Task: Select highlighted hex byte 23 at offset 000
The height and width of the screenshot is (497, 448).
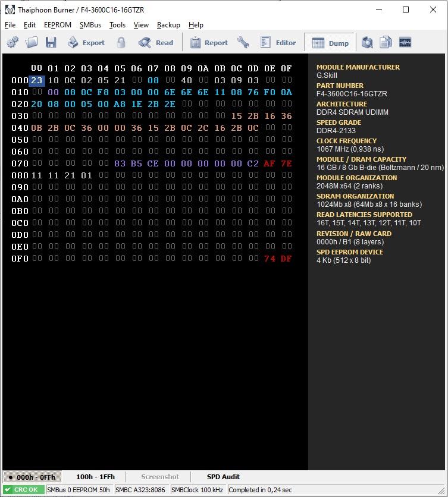Action: point(37,80)
